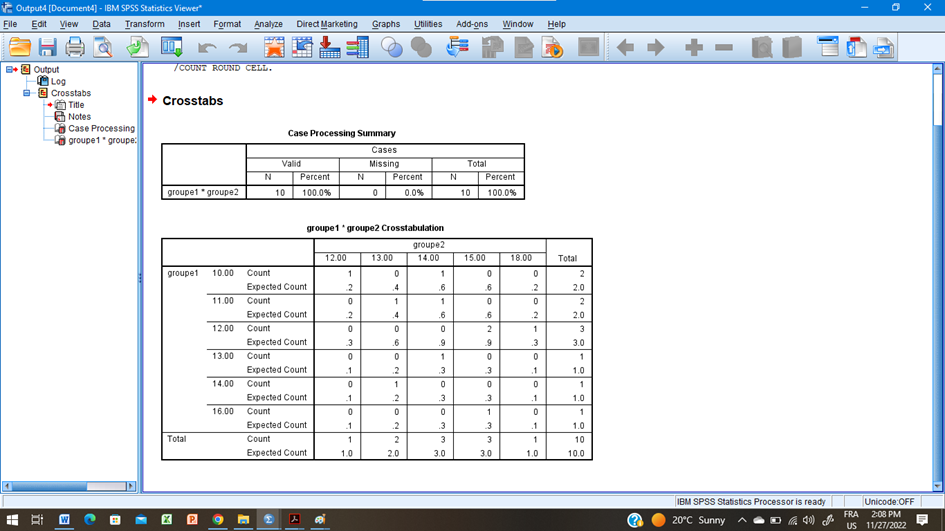
Task: Open the Analyze menu
Action: [268, 24]
